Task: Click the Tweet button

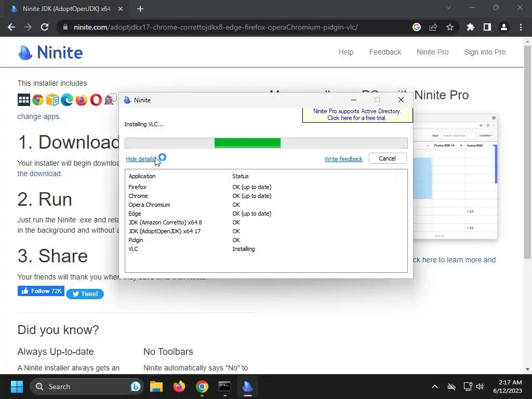Action: pyautogui.click(x=85, y=294)
